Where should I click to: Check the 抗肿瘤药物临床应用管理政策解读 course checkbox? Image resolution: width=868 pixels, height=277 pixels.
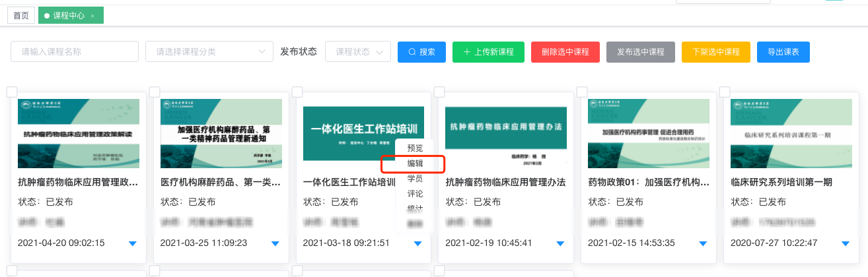[x=12, y=92]
